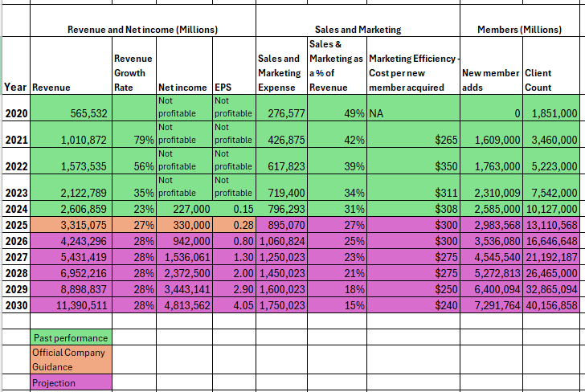Select the 2023 marketing expense 719,400
The width and height of the screenshot is (585, 392).
[x=282, y=187]
